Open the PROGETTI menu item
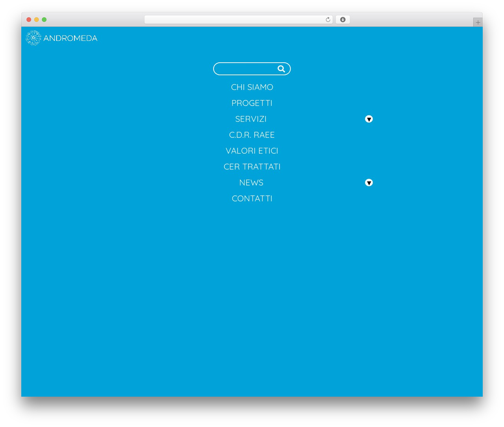 click(252, 103)
